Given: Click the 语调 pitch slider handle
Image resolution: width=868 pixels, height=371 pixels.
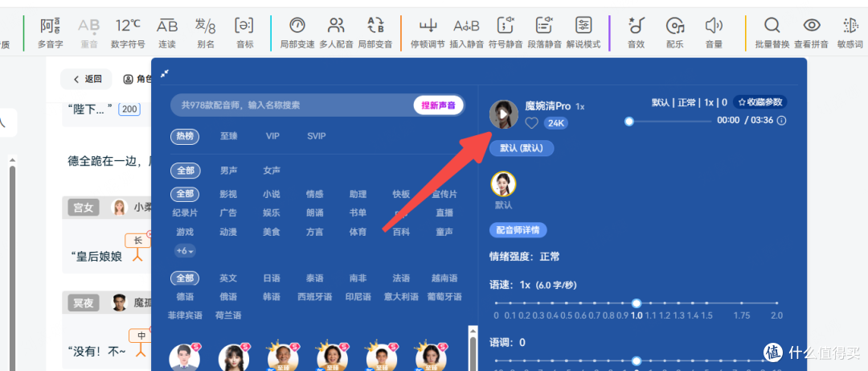Looking at the screenshot, I should (x=637, y=361).
